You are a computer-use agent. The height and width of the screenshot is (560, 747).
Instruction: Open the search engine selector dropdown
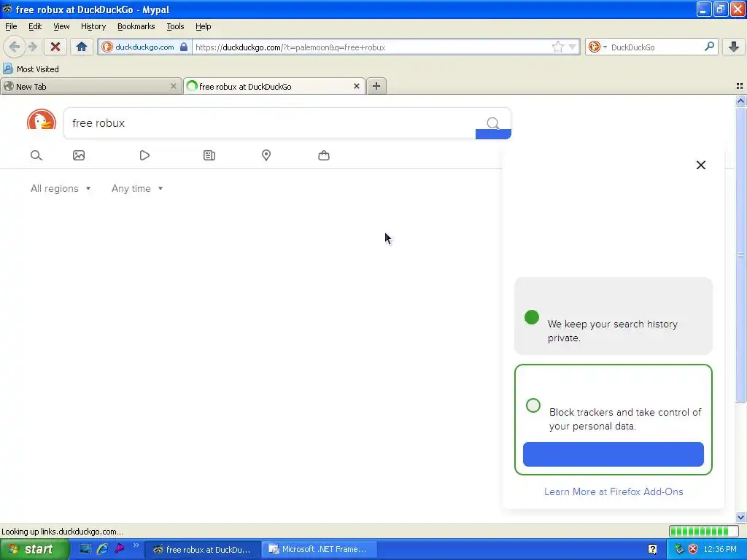(x=597, y=47)
